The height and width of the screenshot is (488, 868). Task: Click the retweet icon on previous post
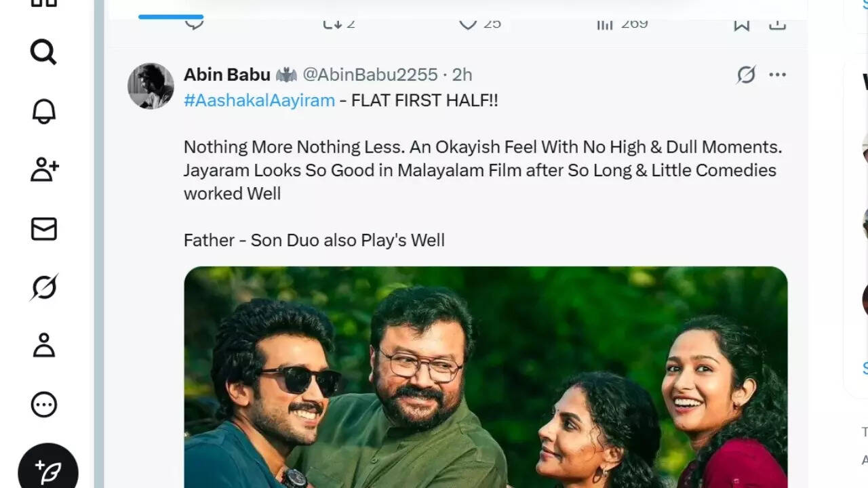click(332, 24)
